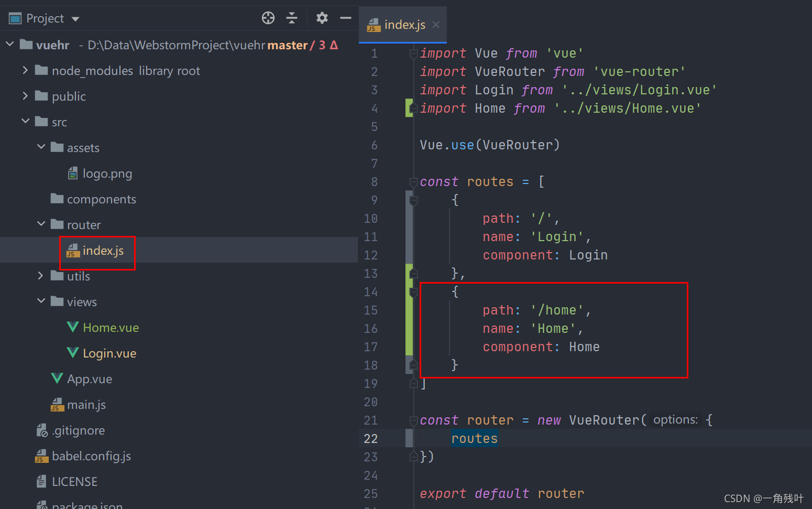This screenshot has width=812, height=509.
Task: Click the vuehr root folder icon
Action: coord(26,45)
